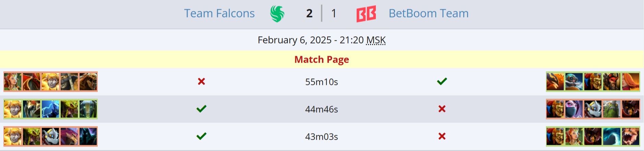Image resolution: width=644 pixels, height=151 pixels.
Task: Click Team Falcons' series score of 2
Action: point(309,13)
